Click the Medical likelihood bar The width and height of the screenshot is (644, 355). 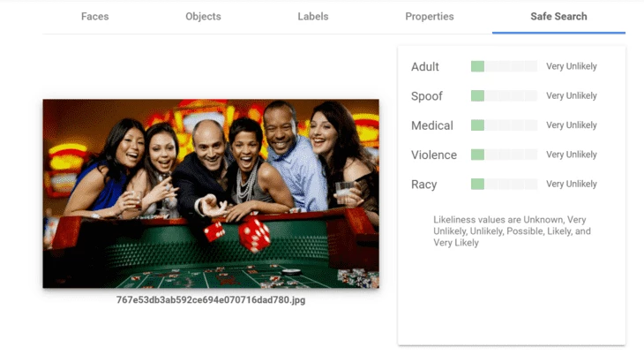coord(504,125)
